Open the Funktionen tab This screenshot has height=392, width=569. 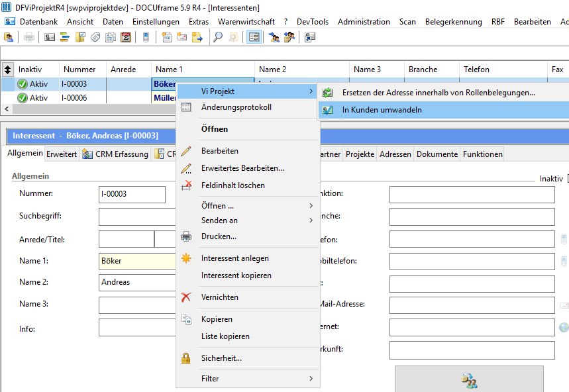pos(483,154)
